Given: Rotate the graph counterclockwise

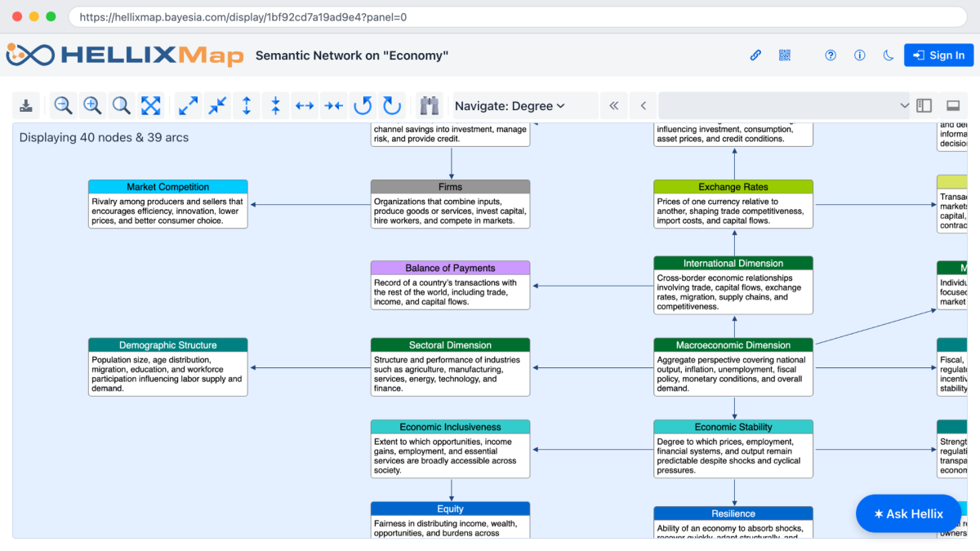Looking at the screenshot, I should click(x=363, y=105).
